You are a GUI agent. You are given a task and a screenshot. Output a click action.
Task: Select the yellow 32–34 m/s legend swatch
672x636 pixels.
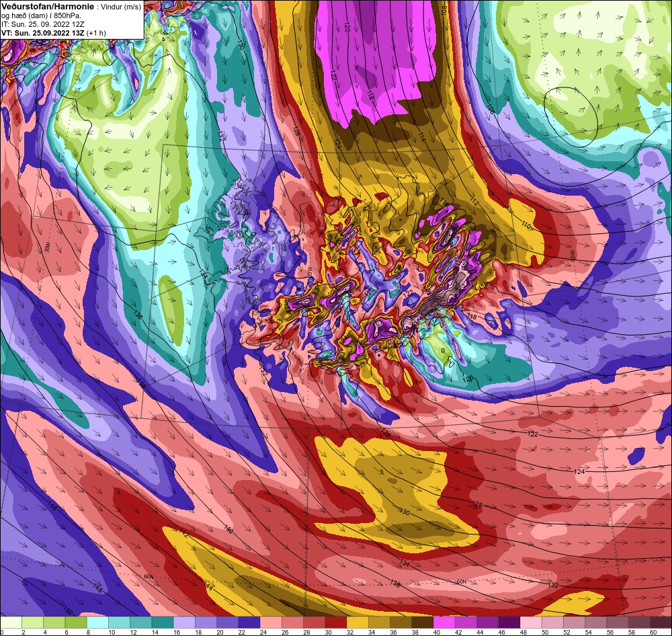pyautogui.click(x=358, y=623)
